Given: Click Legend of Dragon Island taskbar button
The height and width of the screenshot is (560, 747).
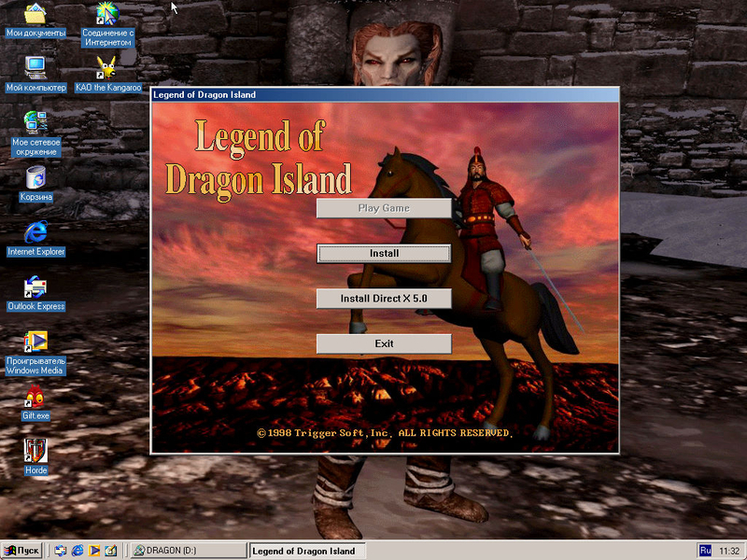Looking at the screenshot, I should coord(307,551).
